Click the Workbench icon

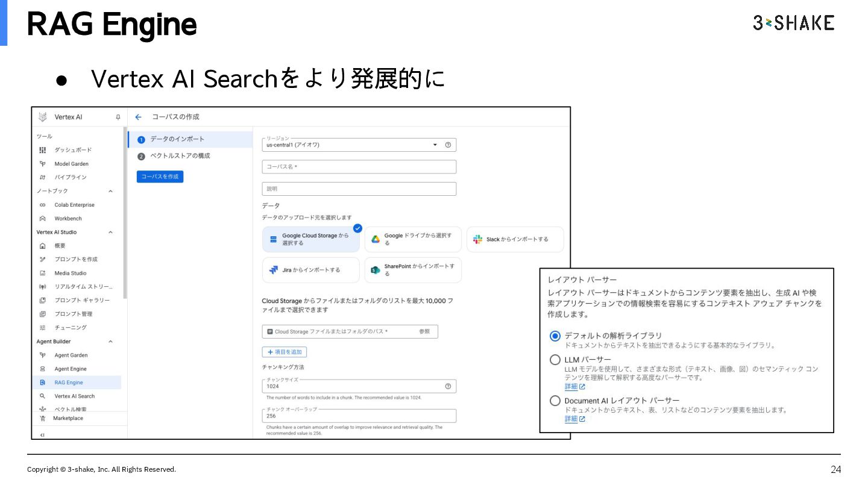[42, 219]
